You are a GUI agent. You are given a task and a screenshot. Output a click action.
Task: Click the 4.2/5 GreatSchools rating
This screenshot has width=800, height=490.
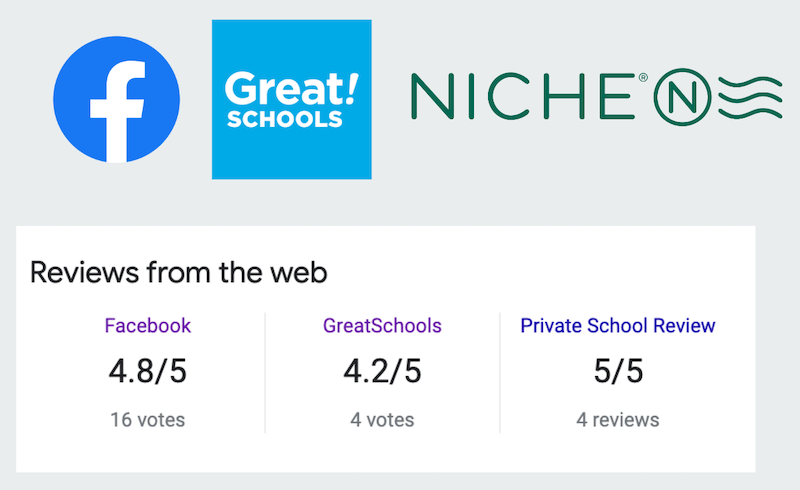382,372
